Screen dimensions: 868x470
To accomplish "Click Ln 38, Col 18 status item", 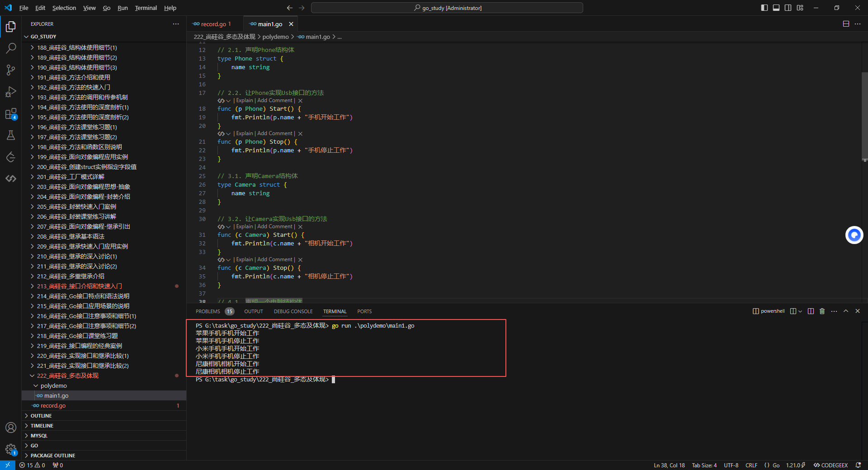I will 669,465.
